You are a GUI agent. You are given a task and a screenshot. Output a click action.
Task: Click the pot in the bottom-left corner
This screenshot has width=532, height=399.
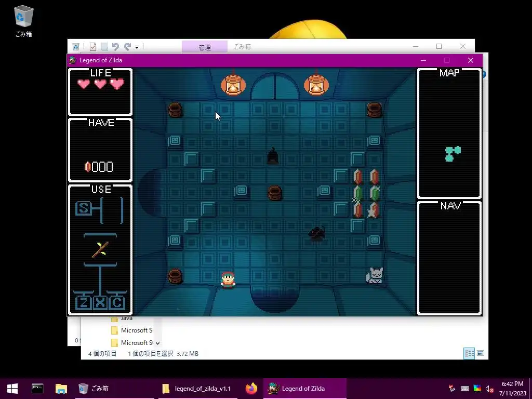175,276
